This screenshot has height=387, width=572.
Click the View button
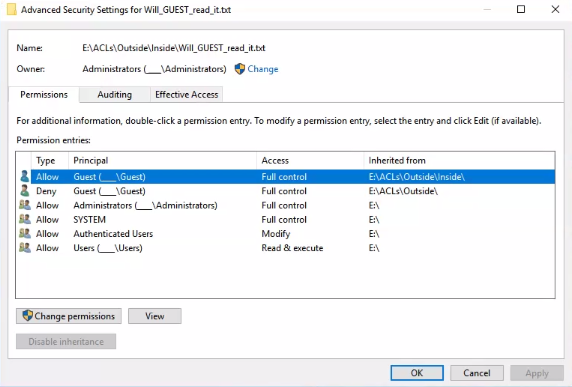(155, 316)
